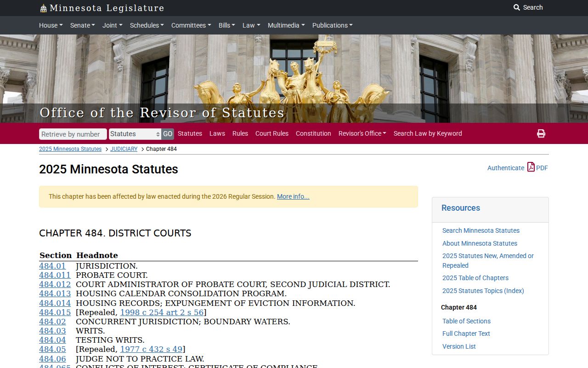This screenshot has width=588, height=368.
Task: Open section 484.06 link
Action: point(52,359)
